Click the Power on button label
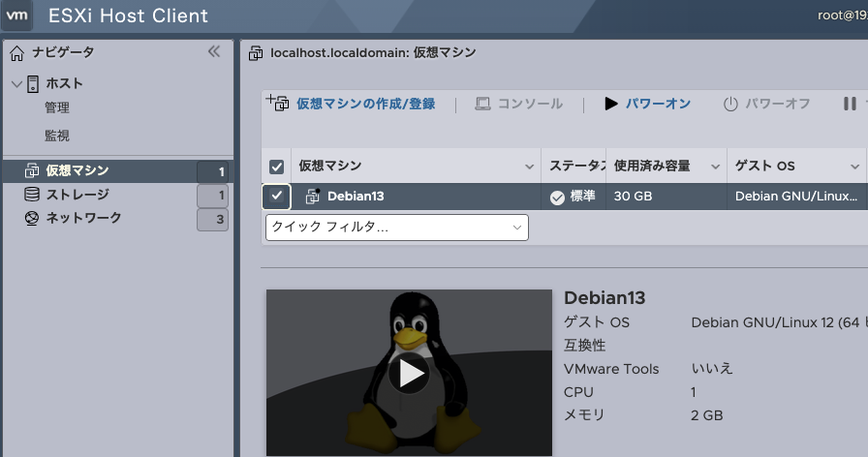This screenshot has height=457, width=868. [658, 104]
